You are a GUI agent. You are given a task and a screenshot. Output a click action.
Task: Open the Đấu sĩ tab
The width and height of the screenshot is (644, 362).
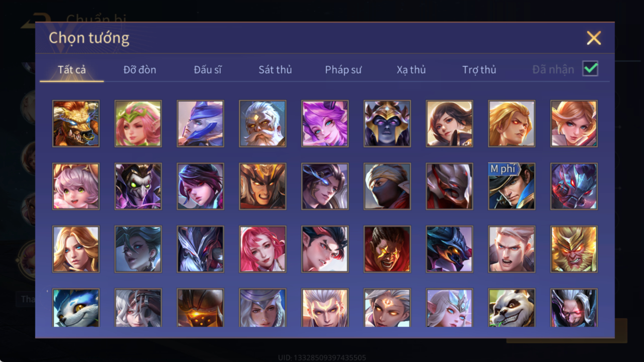[208, 70]
